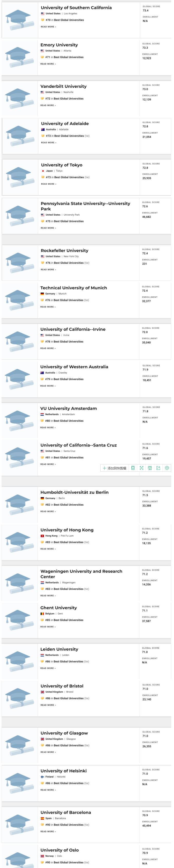This screenshot has height=868, width=174.
Task: Click the save disk icon in toolbar
Action: [x=150, y=468]
